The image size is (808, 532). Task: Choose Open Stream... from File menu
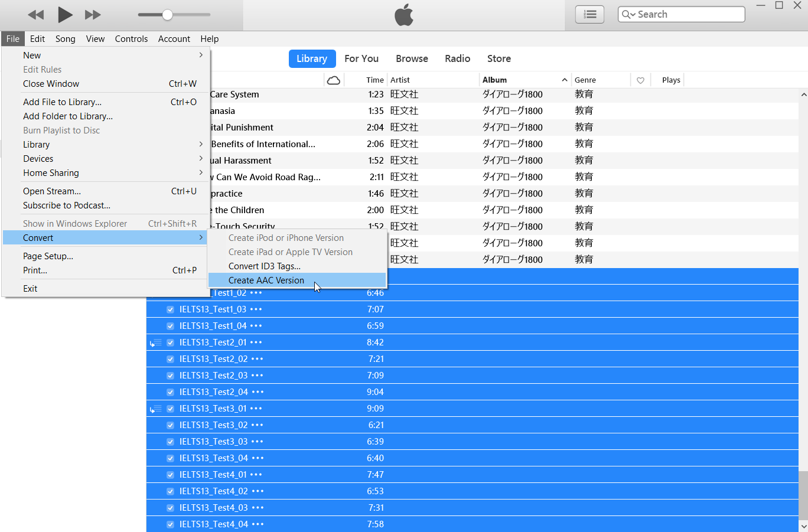tap(105, 191)
